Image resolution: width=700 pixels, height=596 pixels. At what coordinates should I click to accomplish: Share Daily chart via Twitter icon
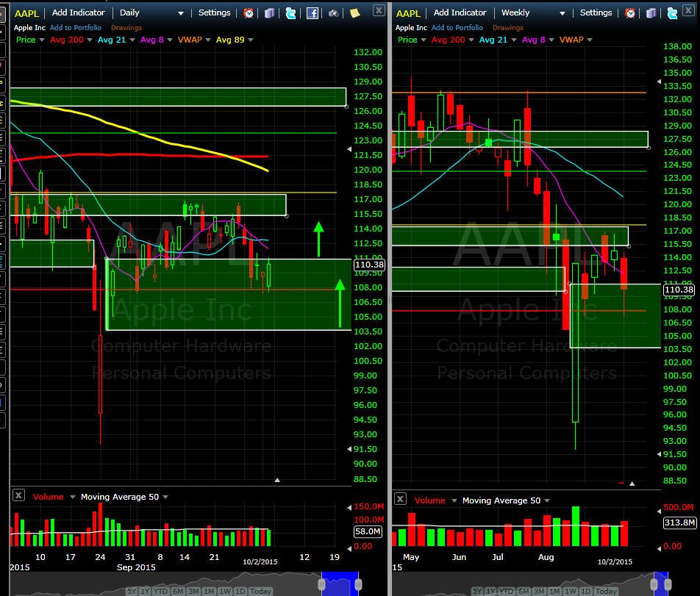290,13
